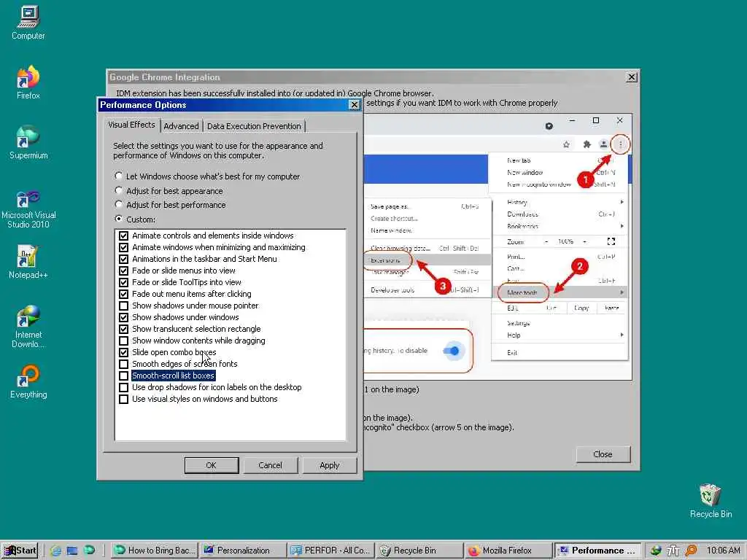Click OK in Performance Options
Screen dimensions: 747x560
[211, 465]
